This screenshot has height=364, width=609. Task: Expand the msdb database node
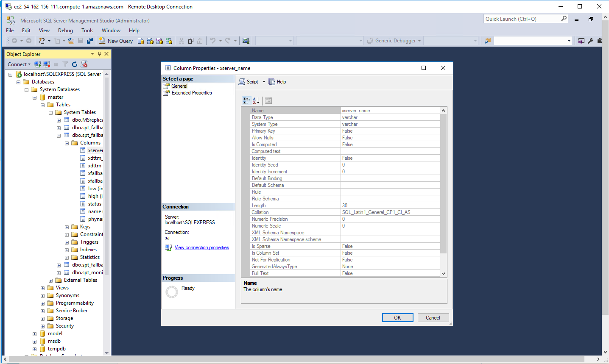[34, 342]
